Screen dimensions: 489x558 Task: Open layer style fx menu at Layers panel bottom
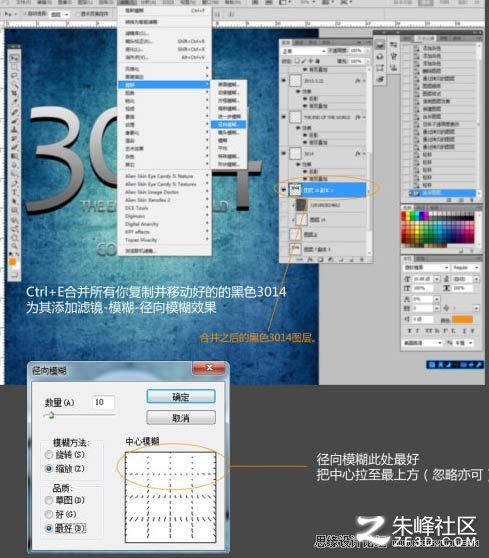click(x=310, y=260)
